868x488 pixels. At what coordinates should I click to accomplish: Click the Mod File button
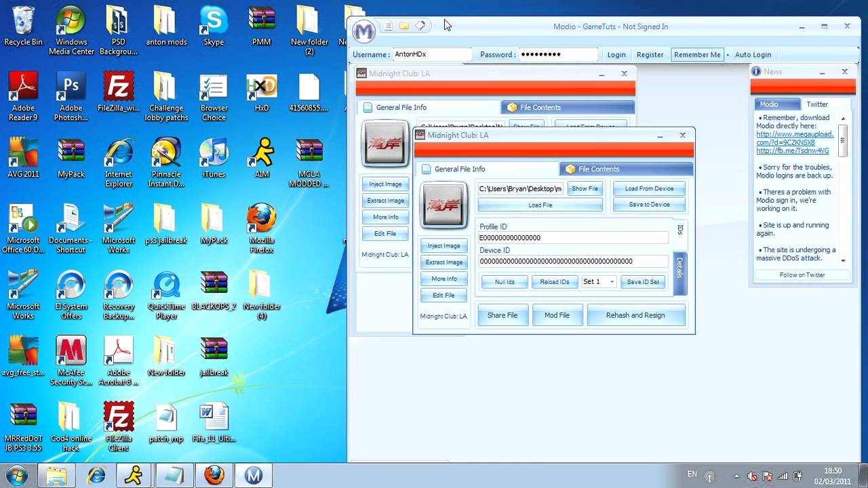pos(557,315)
